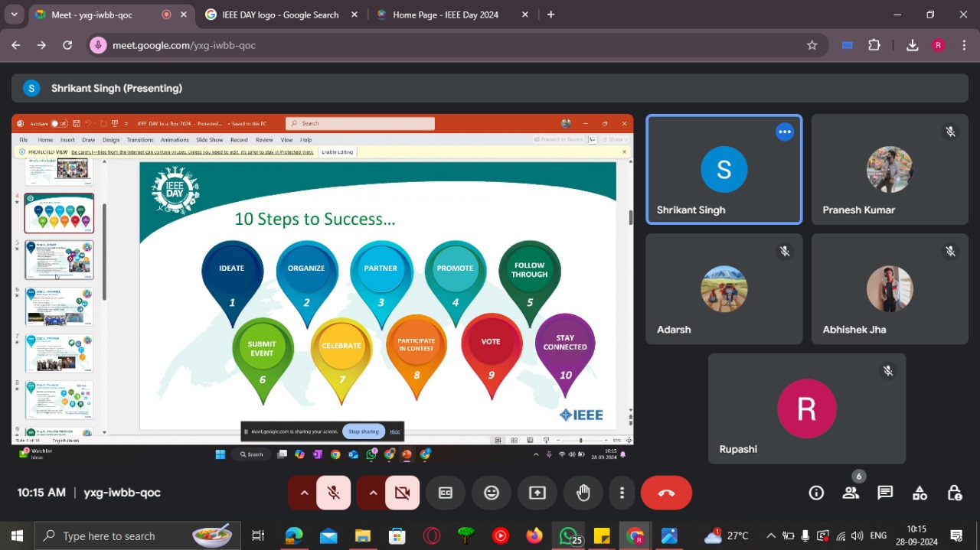
Task: Click PowerPoint zoom slider
Action: 580,441
